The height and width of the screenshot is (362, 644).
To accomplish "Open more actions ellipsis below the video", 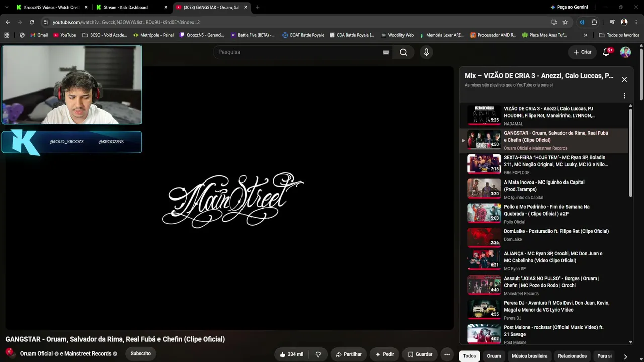I will coord(447,354).
